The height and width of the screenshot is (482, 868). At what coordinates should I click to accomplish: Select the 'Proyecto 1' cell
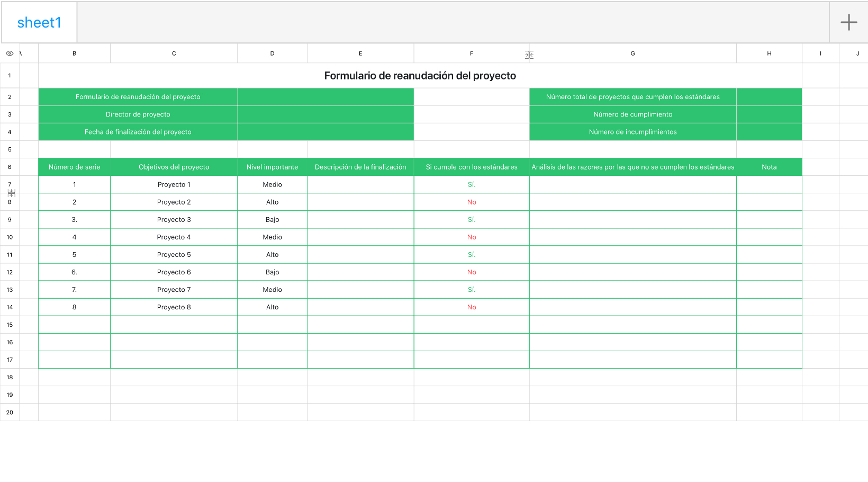point(174,184)
